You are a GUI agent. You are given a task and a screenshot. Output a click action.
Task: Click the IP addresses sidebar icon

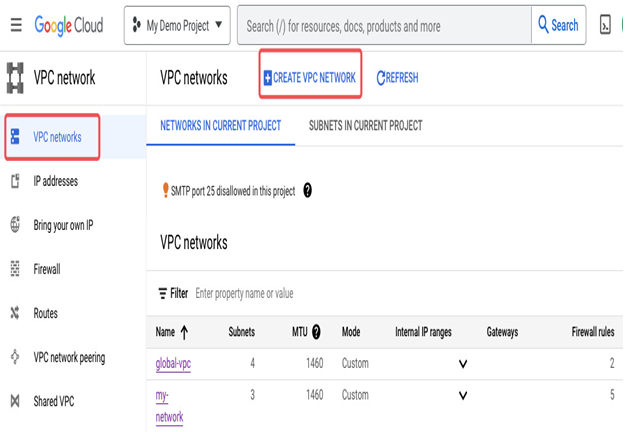tap(15, 181)
